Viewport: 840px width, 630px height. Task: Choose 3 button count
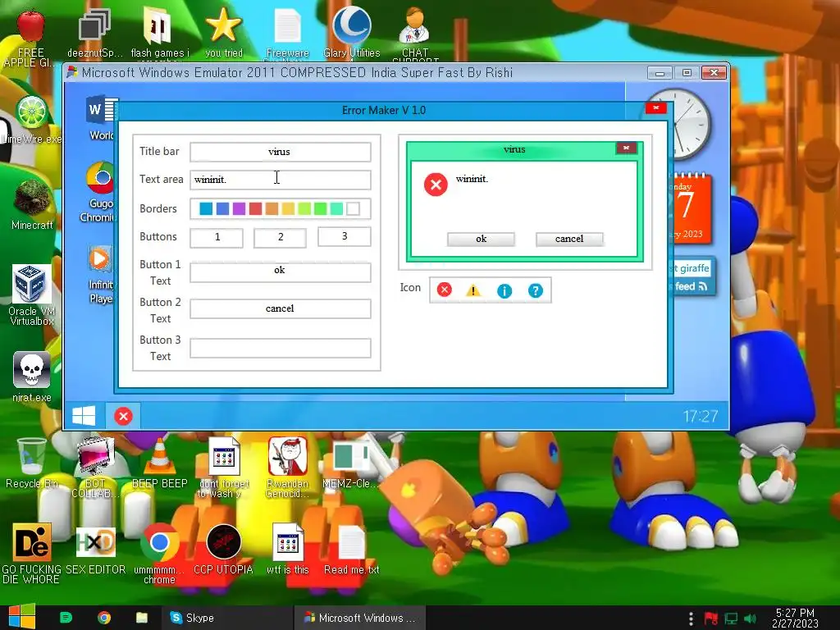[344, 236]
